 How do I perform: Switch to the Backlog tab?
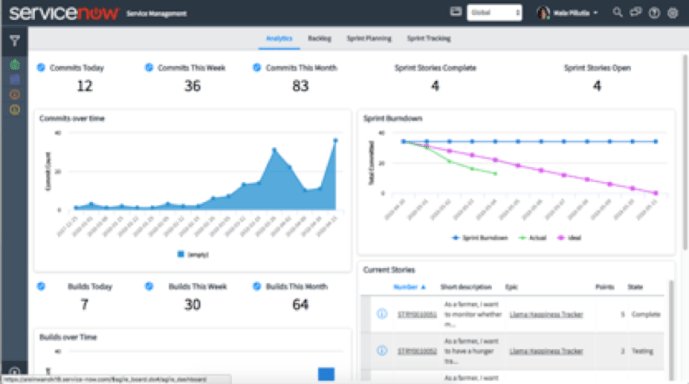coord(319,39)
